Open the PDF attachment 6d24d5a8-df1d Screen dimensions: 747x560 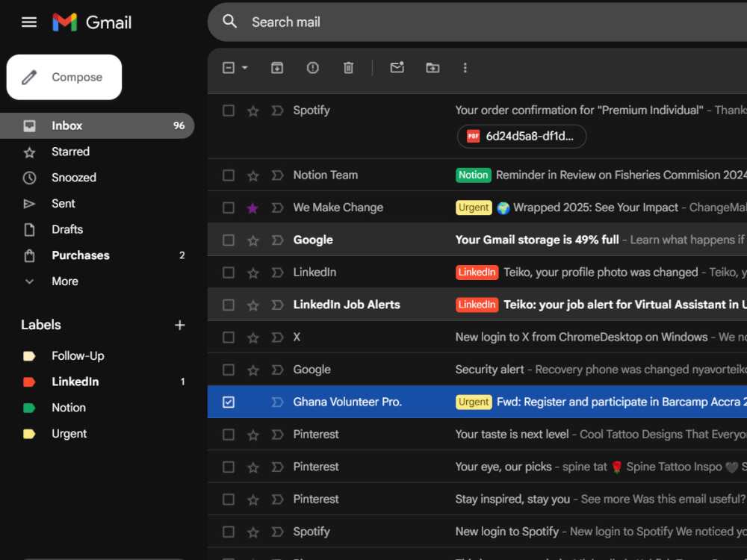click(x=521, y=136)
